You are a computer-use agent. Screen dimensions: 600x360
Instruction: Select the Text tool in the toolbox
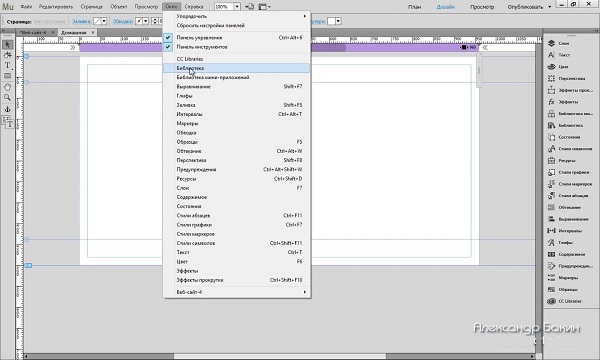click(x=7, y=65)
